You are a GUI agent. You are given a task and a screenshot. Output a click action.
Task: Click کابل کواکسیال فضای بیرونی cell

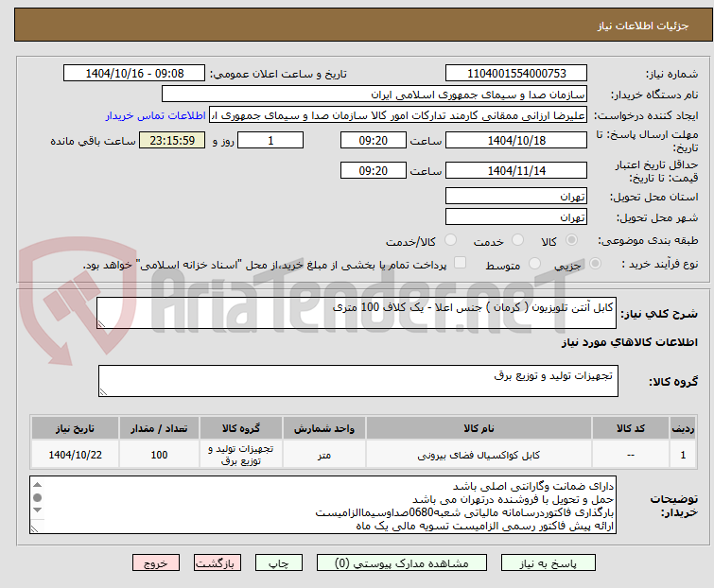tap(479, 455)
